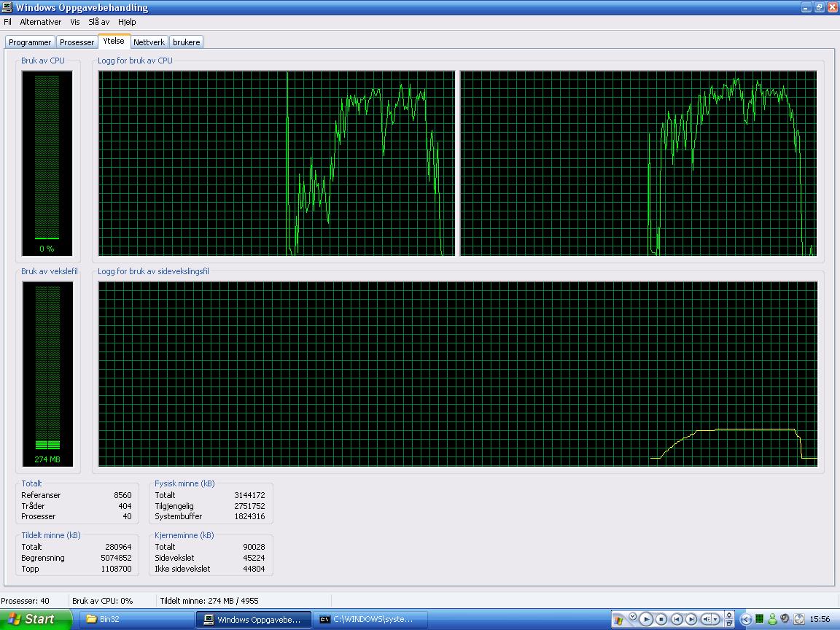This screenshot has width=840, height=630.
Task: Click the 15:56 system clock
Action: (x=820, y=619)
